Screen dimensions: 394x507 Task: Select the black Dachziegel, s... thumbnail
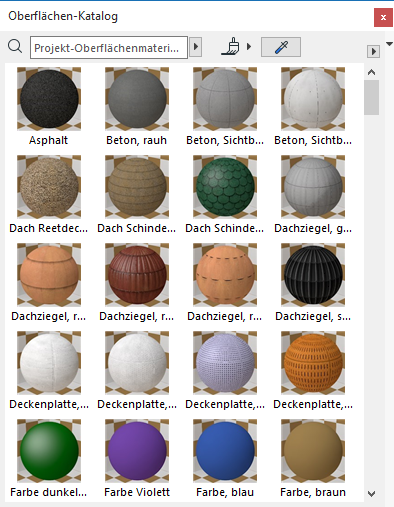tap(313, 275)
